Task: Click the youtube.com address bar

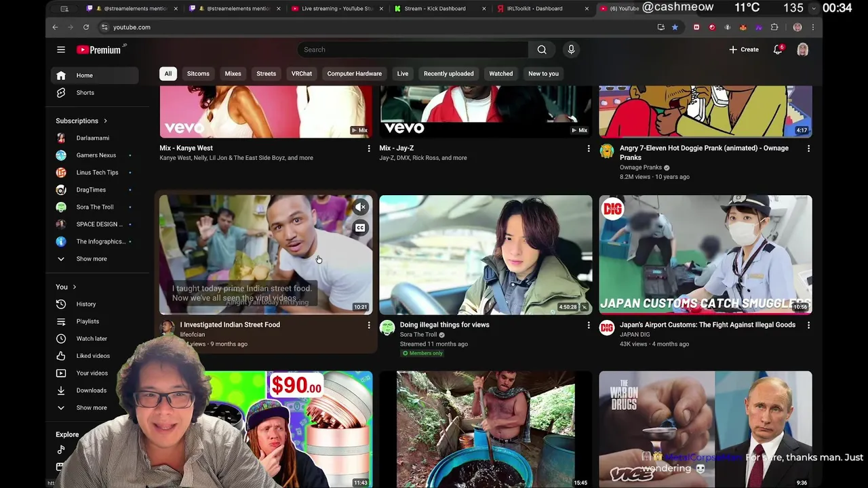Action: pos(378,27)
